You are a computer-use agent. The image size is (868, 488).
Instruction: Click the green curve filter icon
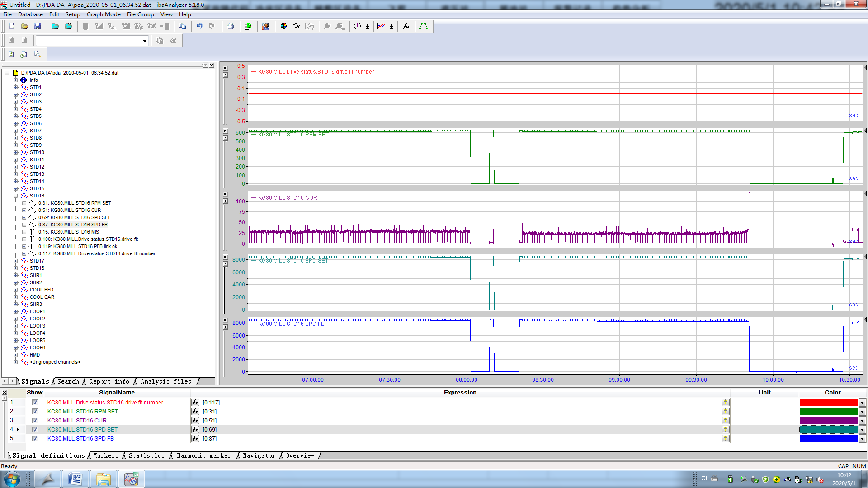(x=423, y=27)
